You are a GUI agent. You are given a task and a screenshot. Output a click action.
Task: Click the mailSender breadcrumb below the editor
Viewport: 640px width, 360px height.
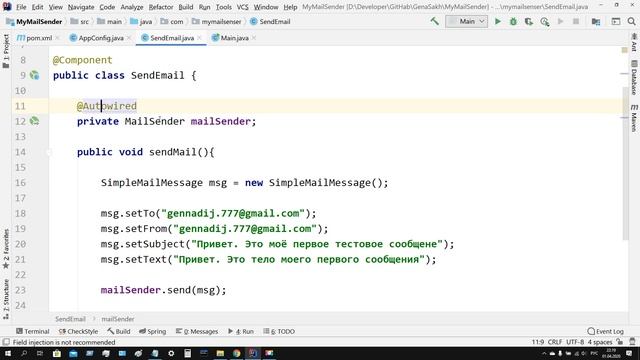click(118, 319)
